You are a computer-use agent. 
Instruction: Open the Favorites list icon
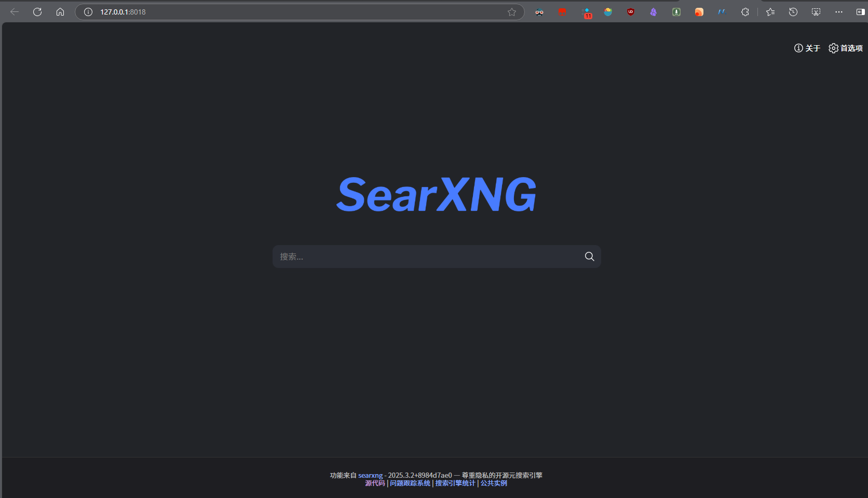[x=770, y=12]
